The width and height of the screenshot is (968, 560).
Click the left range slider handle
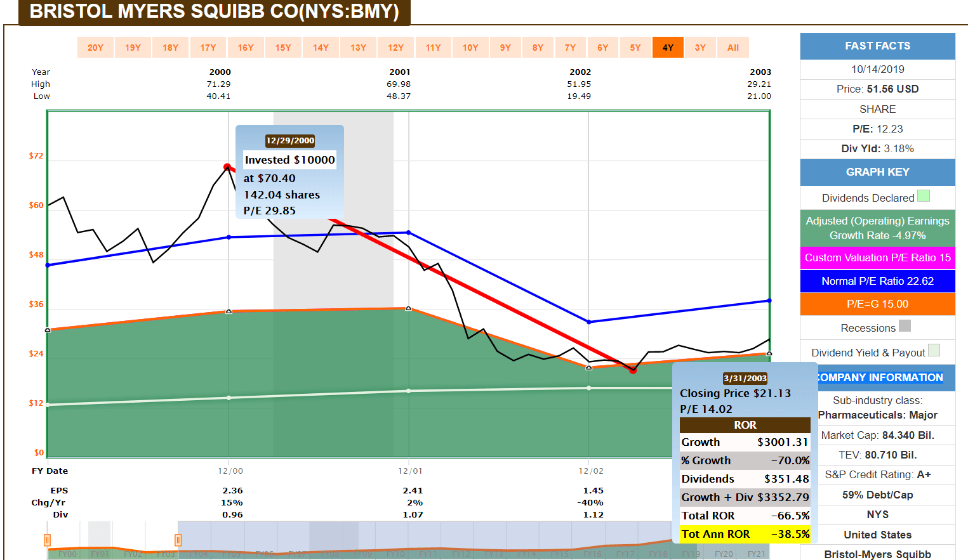coord(47,540)
